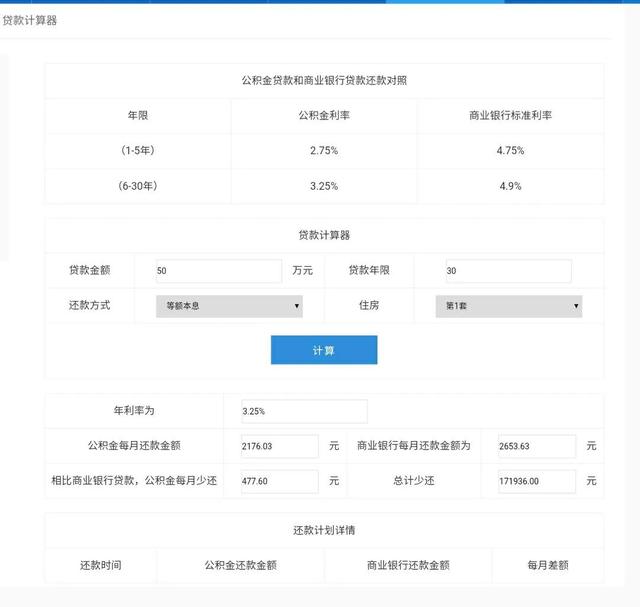Viewport: 640px width, 607px height.
Task: Select the 公积金每月少 field showing 477.60
Action: click(279, 481)
